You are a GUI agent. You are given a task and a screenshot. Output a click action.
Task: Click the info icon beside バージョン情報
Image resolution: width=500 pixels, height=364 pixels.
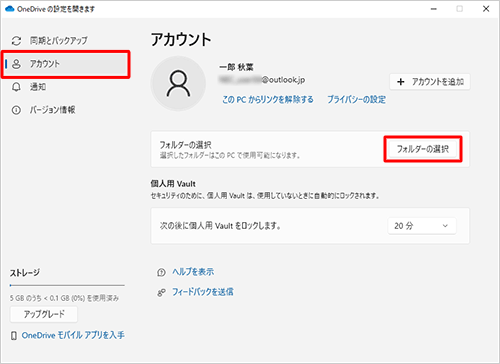[x=16, y=110]
